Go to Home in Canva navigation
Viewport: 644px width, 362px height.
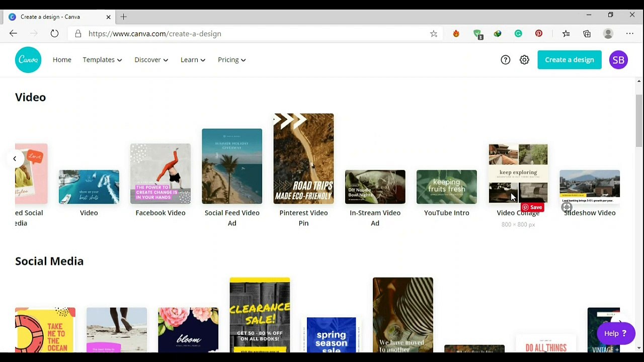point(62,60)
